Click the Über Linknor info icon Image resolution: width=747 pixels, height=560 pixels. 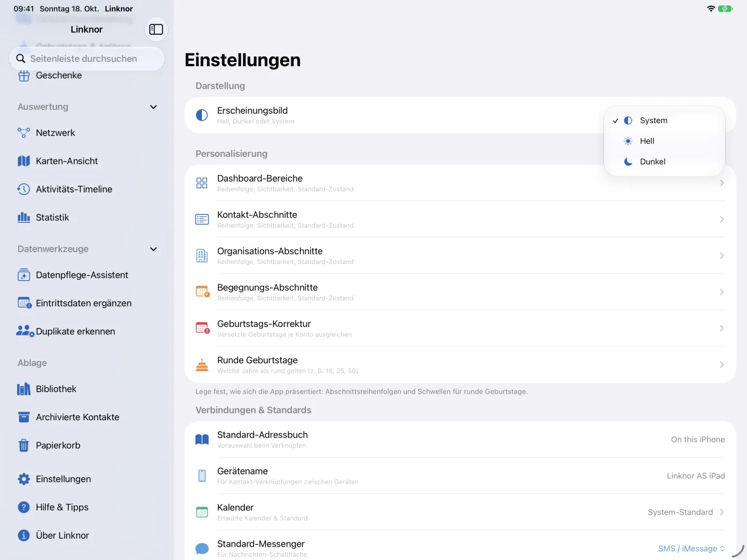pos(23,535)
